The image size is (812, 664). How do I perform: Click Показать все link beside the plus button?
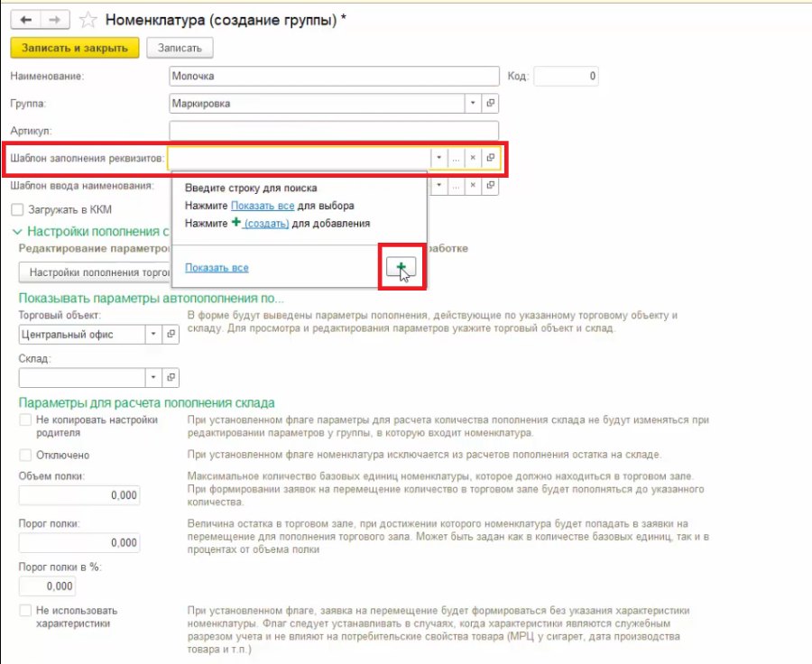point(217,268)
